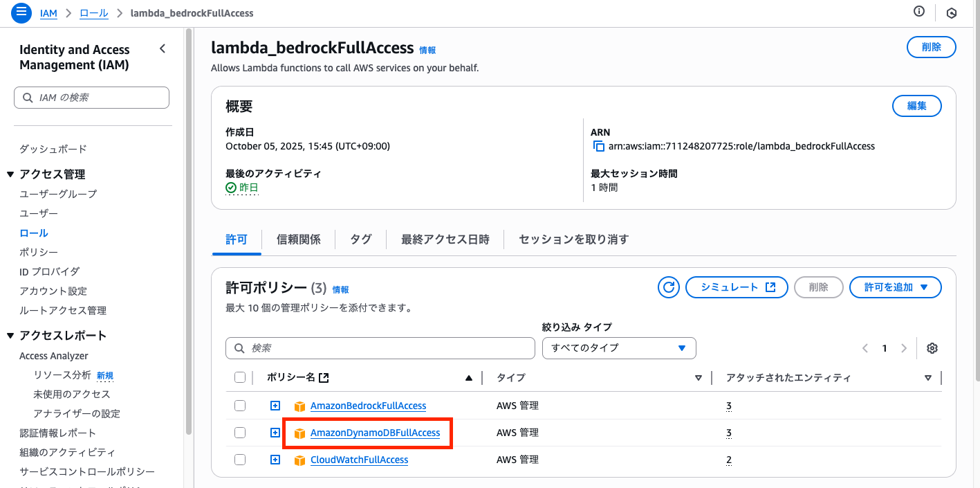Switch to the セッションを取り消す tab
This screenshot has height=488, width=980.
point(574,240)
